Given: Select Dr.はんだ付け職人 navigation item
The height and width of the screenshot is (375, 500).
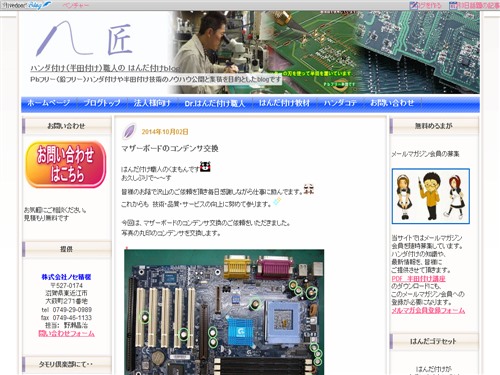Looking at the screenshot, I should [215, 103].
